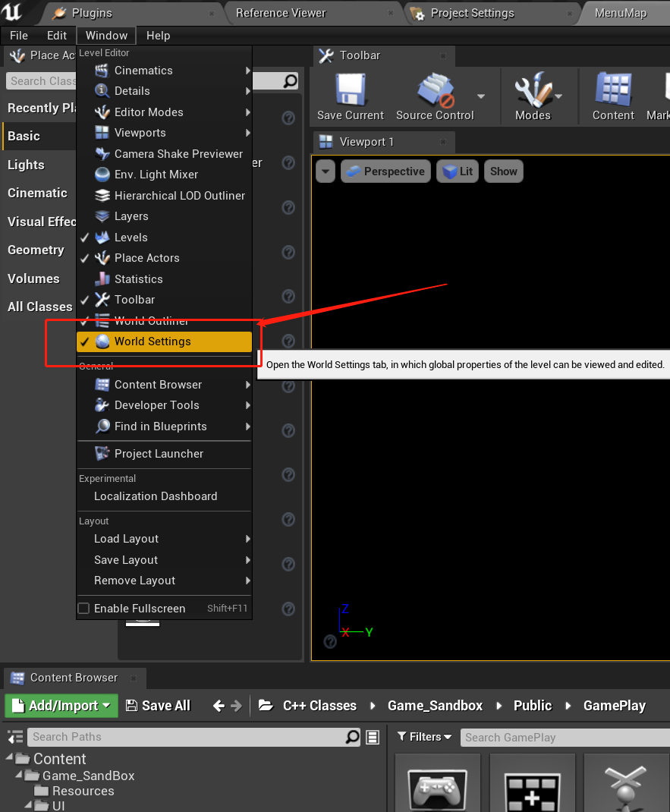Toggle the World Outliner checkmark
The image size is (670, 812).
click(83, 320)
